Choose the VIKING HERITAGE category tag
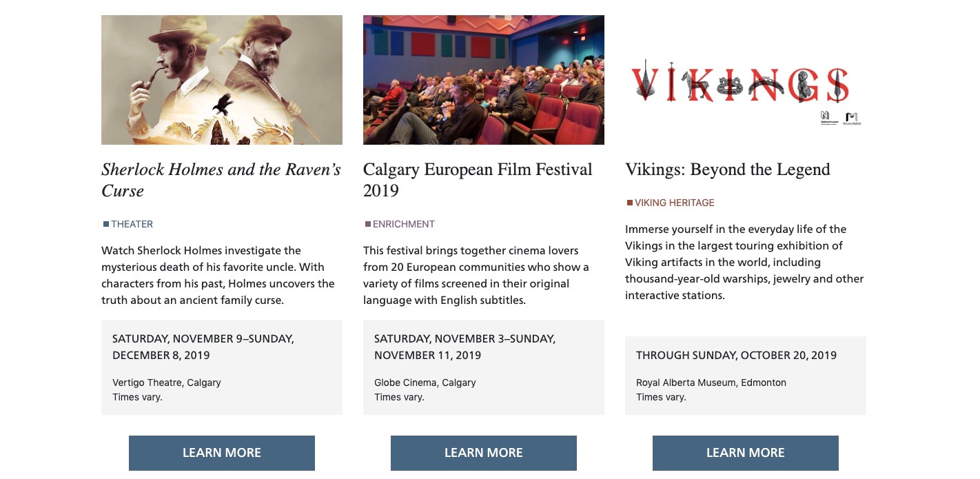This screenshot has height=479, width=980. coord(675,203)
